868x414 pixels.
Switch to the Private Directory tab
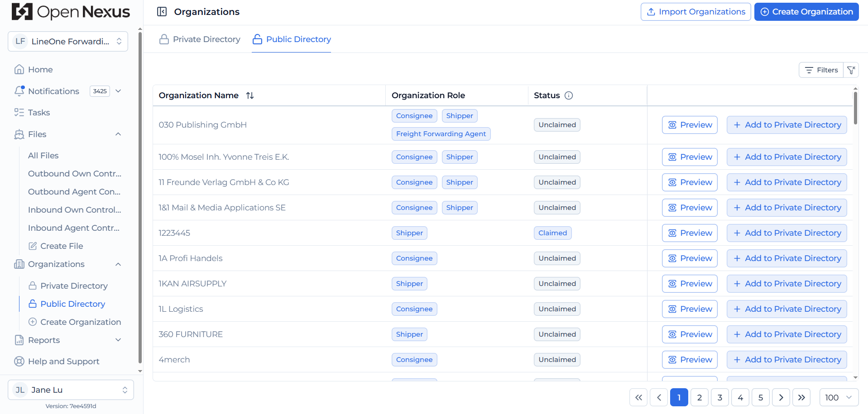[x=200, y=39]
